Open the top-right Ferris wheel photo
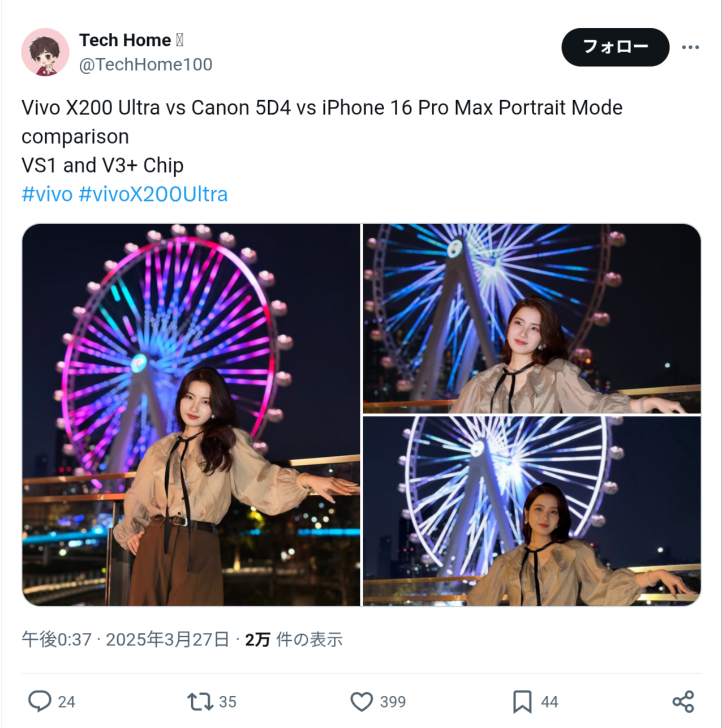 tap(532, 319)
